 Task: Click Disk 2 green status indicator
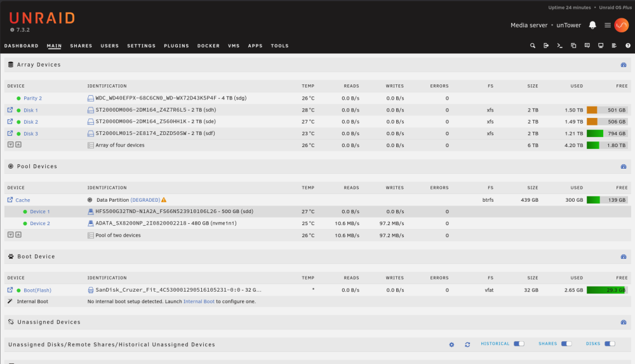(18, 122)
